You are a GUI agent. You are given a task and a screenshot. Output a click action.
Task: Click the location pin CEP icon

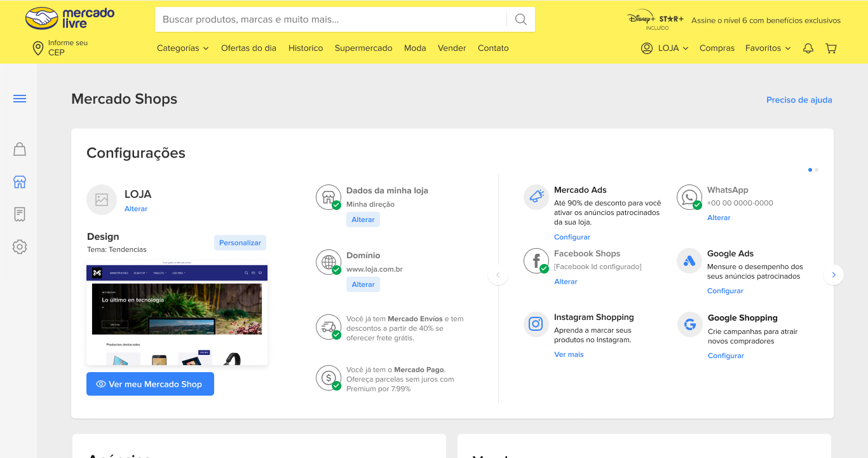click(x=38, y=48)
